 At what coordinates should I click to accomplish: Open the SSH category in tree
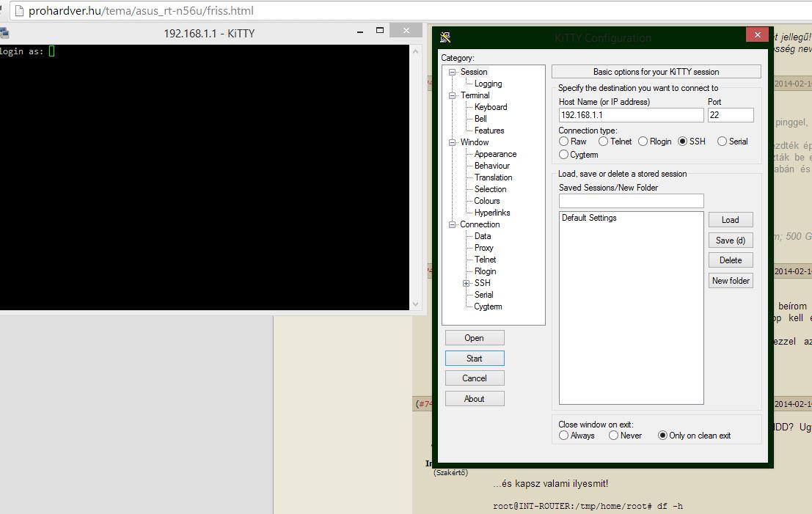click(482, 283)
